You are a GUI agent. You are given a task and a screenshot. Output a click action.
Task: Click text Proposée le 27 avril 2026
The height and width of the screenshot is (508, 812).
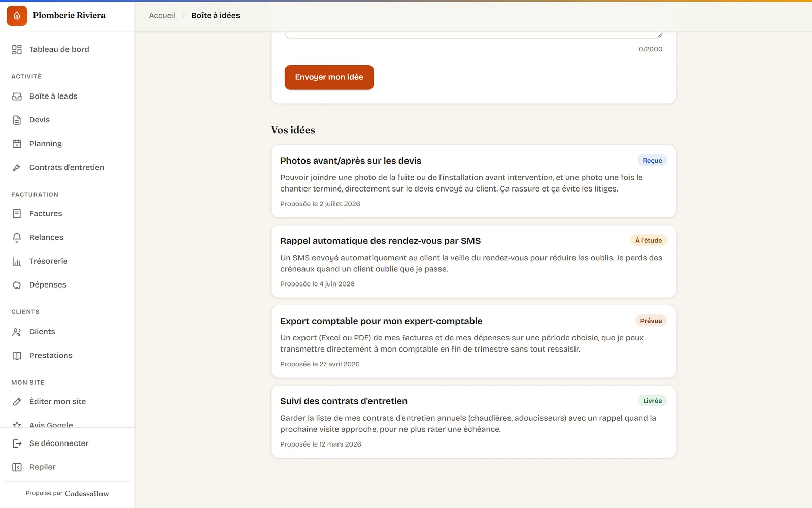320,364
